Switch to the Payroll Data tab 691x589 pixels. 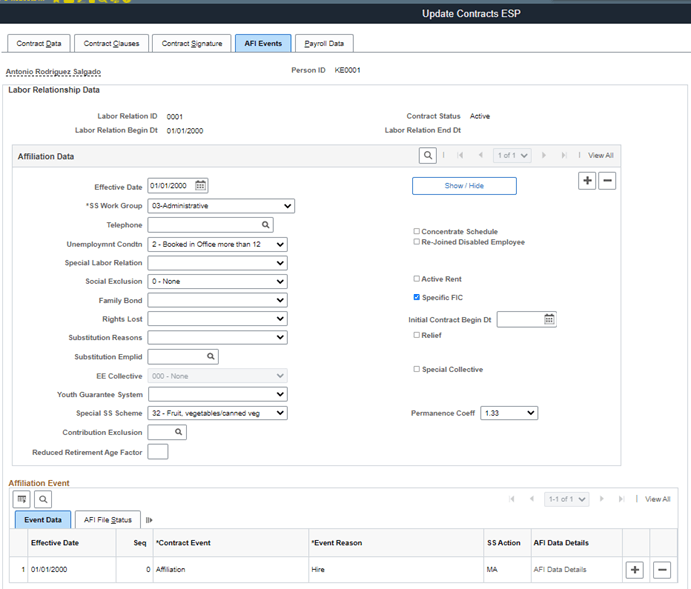324,43
